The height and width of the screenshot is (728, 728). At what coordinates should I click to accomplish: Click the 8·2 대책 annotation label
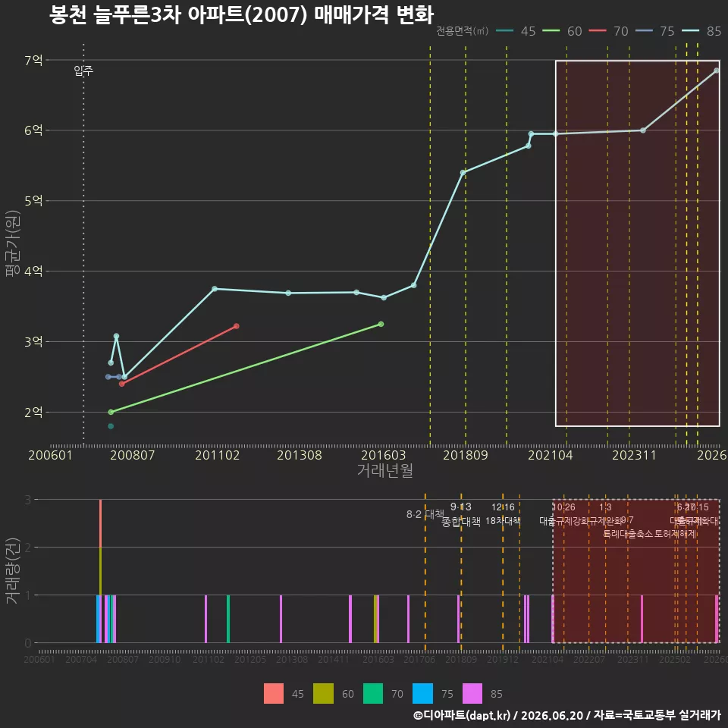click(x=425, y=514)
